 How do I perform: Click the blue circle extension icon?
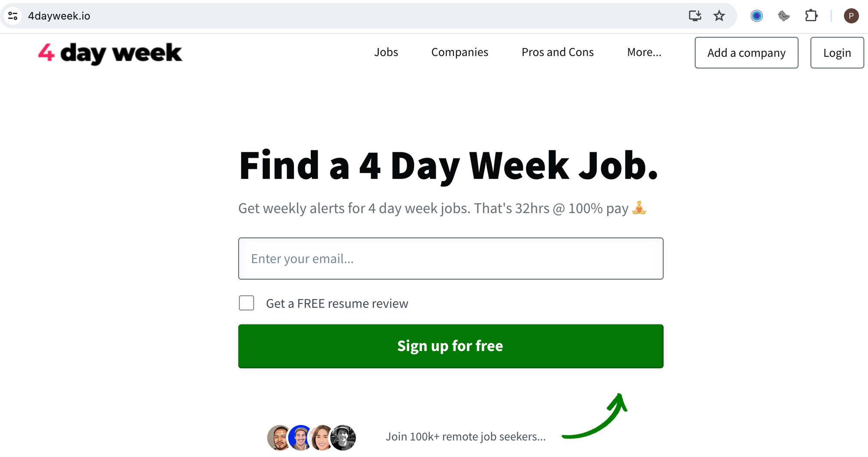coord(756,16)
